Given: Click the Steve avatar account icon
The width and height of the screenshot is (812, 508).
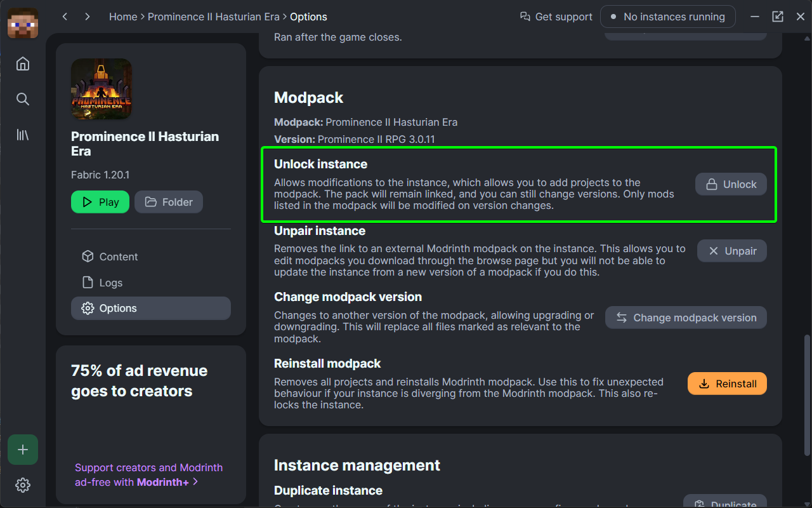Looking at the screenshot, I should coord(23,23).
